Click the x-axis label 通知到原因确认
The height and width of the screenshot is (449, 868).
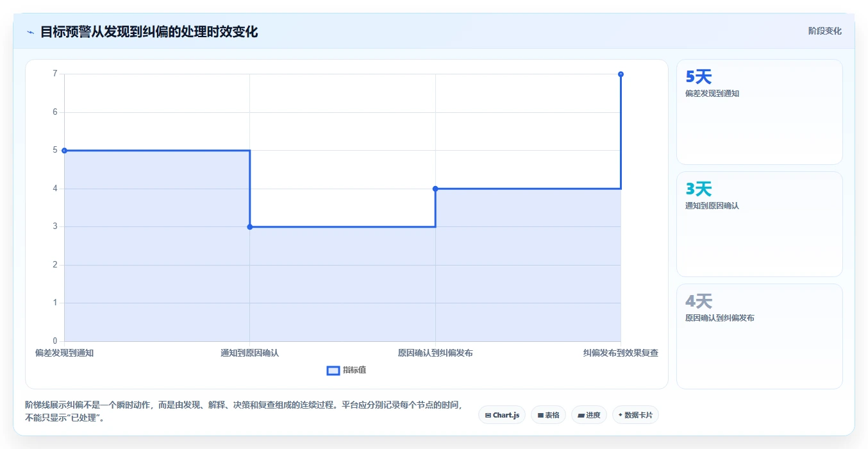click(250, 353)
